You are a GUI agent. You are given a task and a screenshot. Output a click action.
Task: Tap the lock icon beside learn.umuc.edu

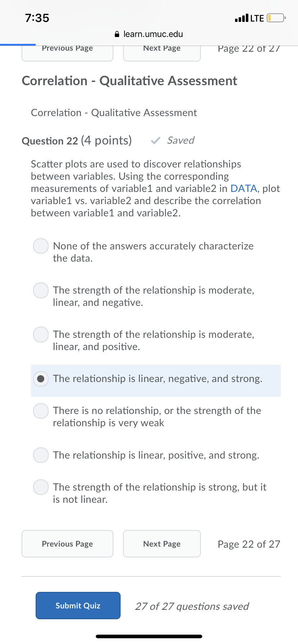pyautogui.click(x=117, y=34)
